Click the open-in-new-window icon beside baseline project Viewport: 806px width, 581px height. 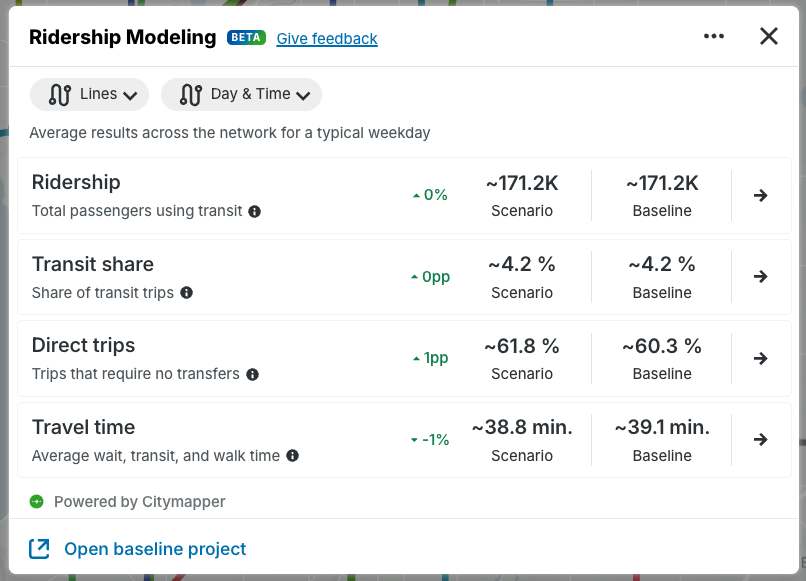pos(39,549)
